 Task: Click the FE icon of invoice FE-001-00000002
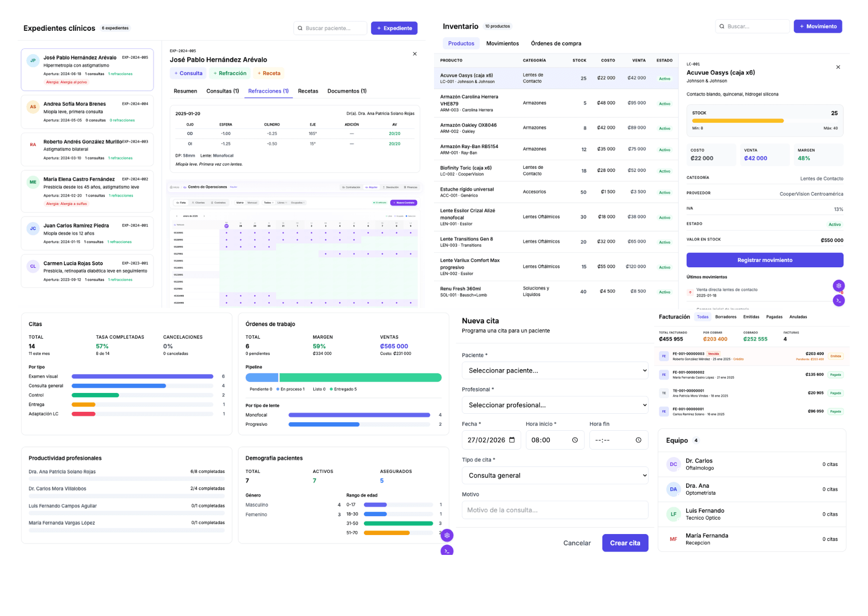pos(663,375)
